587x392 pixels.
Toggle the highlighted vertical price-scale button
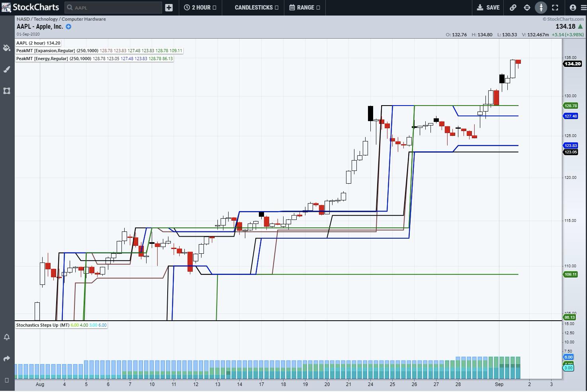click(x=541, y=8)
